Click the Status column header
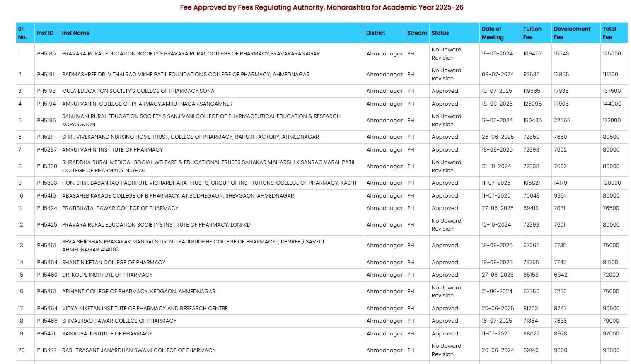This screenshot has width=631, height=364. pos(440,33)
